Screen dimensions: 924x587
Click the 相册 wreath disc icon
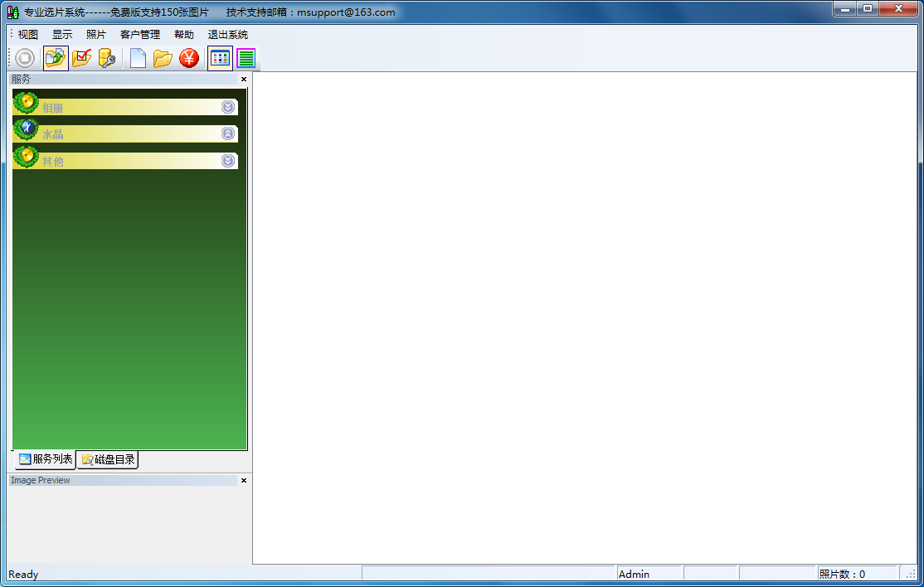[26, 103]
